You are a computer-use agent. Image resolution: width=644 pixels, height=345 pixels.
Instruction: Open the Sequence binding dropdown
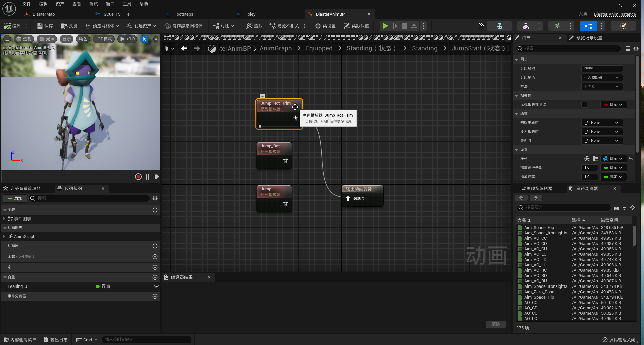pyautogui.click(x=613, y=159)
